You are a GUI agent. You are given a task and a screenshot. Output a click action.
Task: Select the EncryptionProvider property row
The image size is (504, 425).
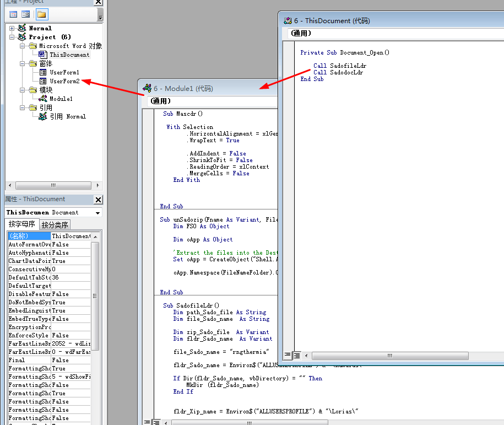pyautogui.click(x=49, y=327)
